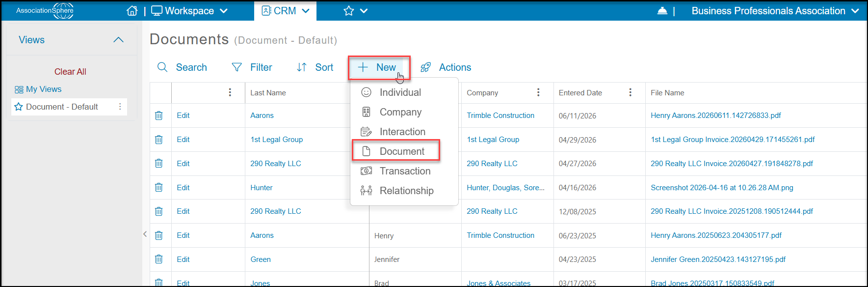This screenshot has height=287, width=868.
Task: Open favorites star dropdown
Action: pyautogui.click(x=356, y=11)
